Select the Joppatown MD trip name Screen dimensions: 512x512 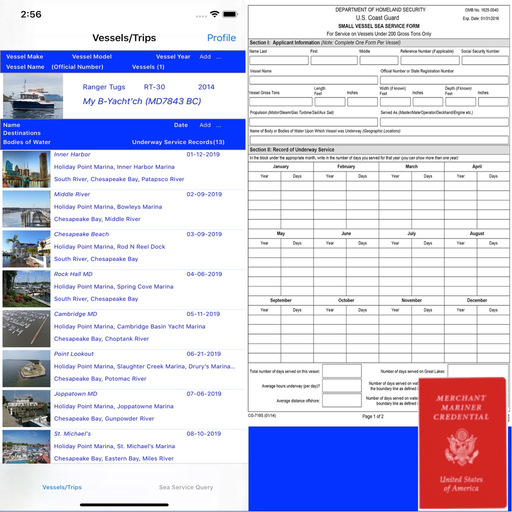pos(75,394)
